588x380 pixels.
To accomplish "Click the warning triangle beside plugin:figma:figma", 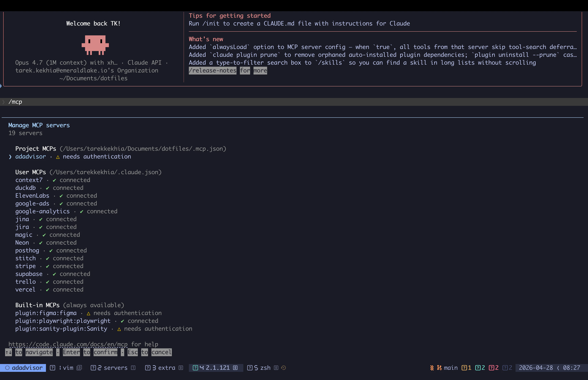I will (88, 313).
